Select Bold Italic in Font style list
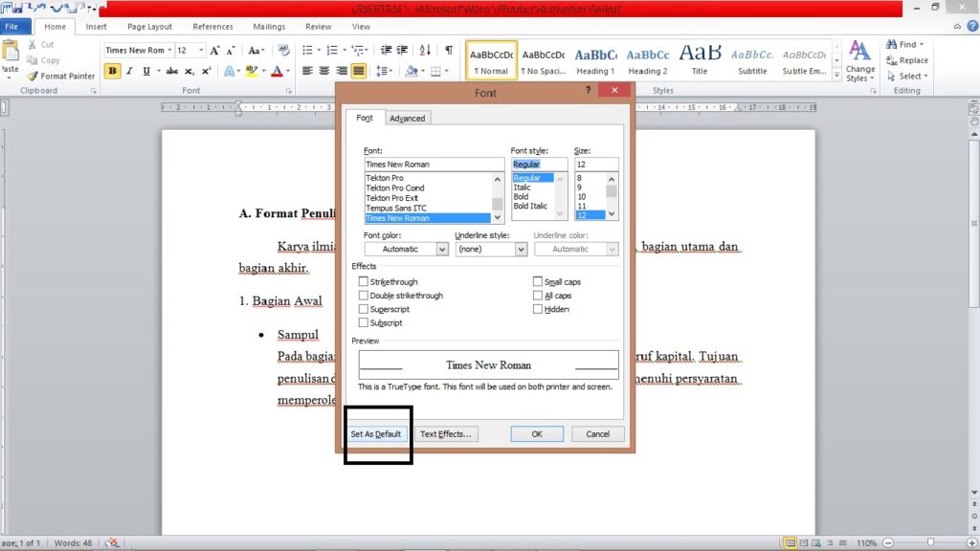Image resolution: width=980 pixels, height=551 pixels. (x=530, y=207)
